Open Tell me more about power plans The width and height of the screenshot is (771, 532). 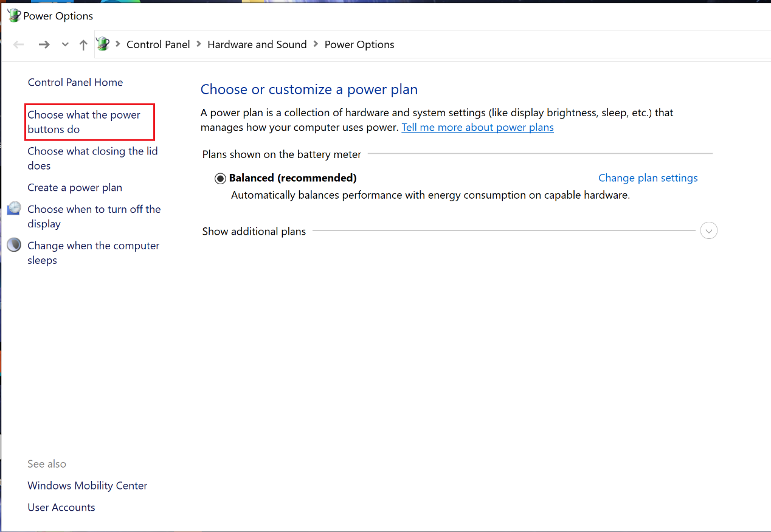coord(477,128)
